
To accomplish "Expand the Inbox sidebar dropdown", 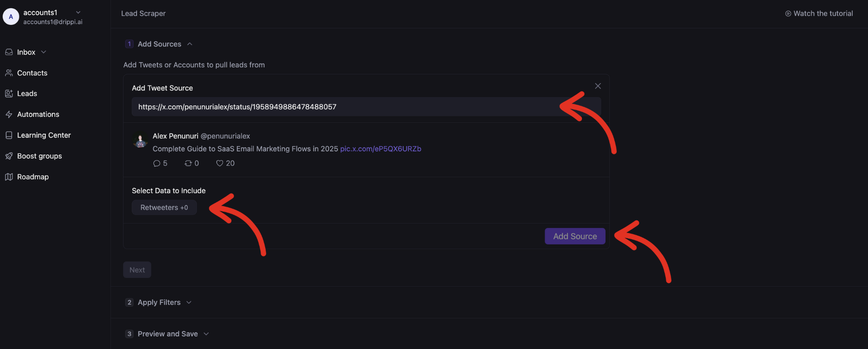I will [x=43, y=52].
